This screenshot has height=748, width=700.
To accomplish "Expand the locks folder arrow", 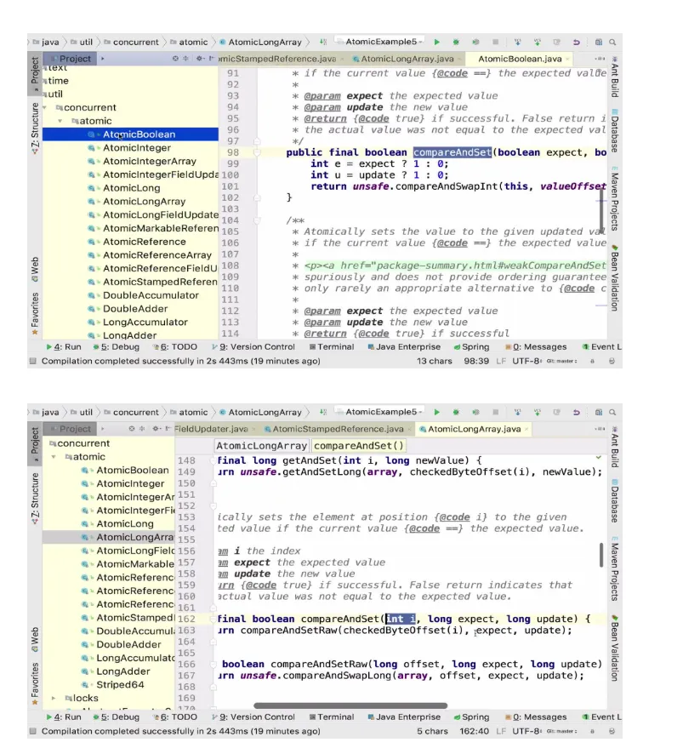I will click(x=54, y=699).
